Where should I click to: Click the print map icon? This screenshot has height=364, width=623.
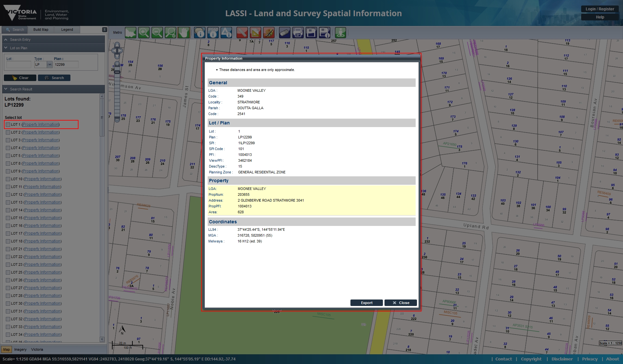pyautogui.click(x=298, y=32)
